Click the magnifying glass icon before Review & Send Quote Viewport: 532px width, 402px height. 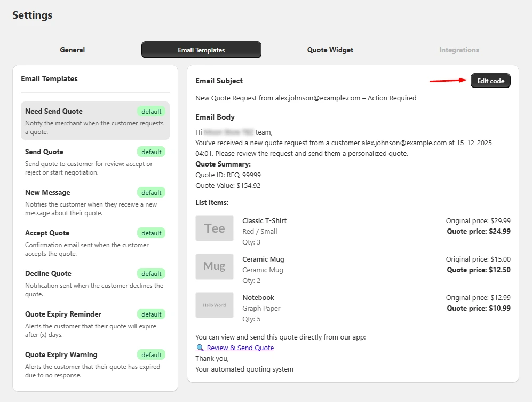pos(200,348)
